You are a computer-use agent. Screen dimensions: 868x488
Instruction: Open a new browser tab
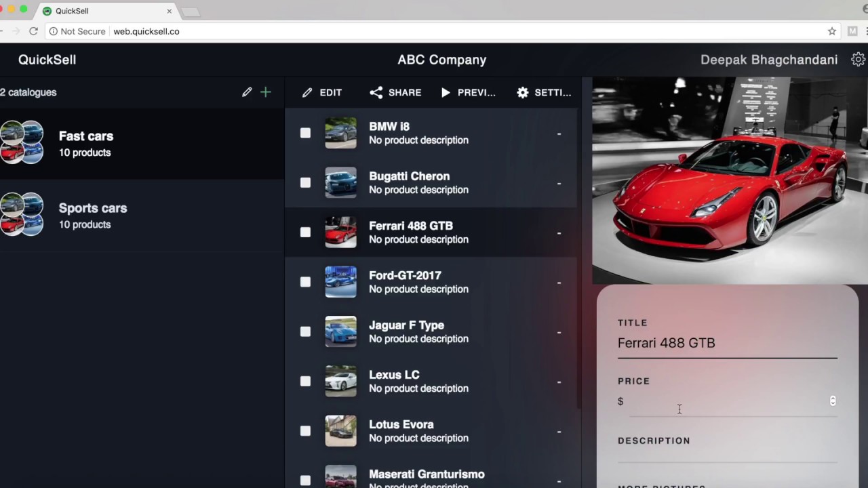pos(191,12)
